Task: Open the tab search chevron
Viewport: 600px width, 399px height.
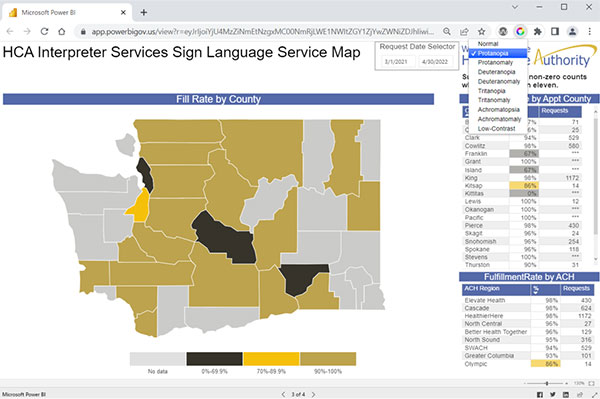Action: [x=515, y=7]
